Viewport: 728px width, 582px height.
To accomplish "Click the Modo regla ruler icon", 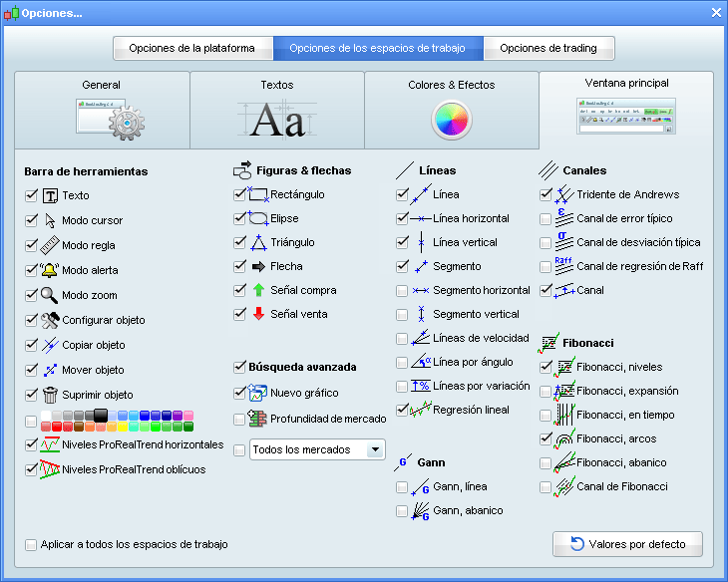I will [x=50, y=245].
